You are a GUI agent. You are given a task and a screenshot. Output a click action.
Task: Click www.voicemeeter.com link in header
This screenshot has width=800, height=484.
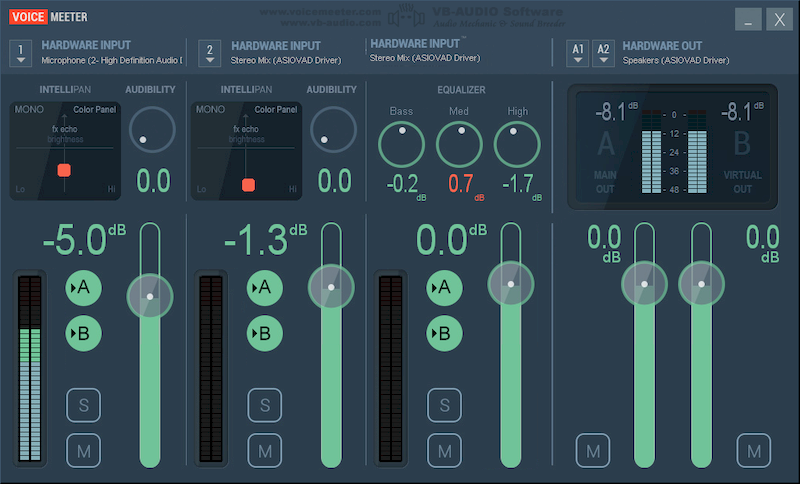coord(320,12)
